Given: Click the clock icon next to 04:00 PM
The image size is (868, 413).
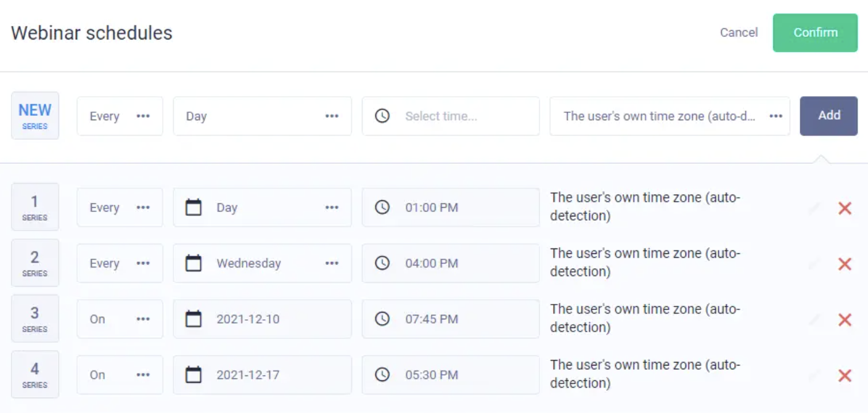Looking at the screenshot, I should pos(382,263).
